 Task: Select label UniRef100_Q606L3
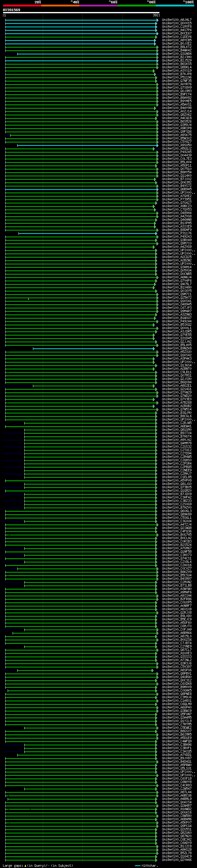(176, 511)
